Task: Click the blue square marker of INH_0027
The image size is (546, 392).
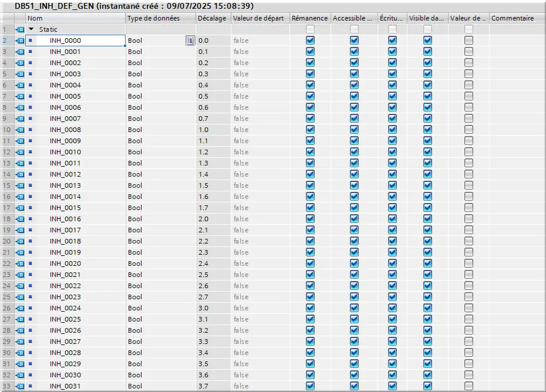Action: click(31, 341)
